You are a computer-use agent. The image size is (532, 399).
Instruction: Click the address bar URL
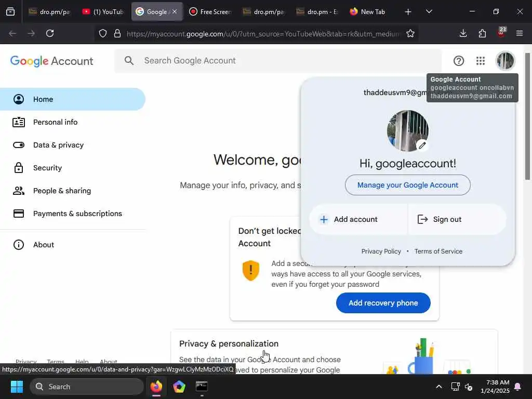(263, 34)
